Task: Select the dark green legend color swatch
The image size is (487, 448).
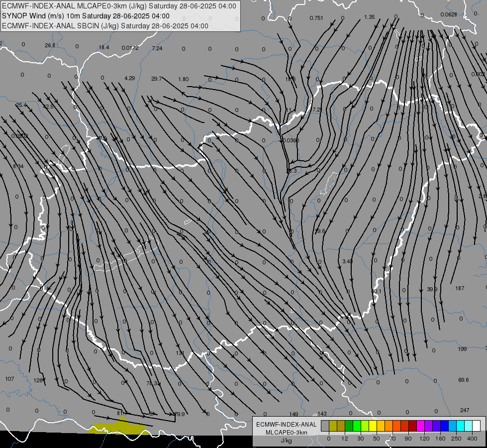Action: (349, 426)
